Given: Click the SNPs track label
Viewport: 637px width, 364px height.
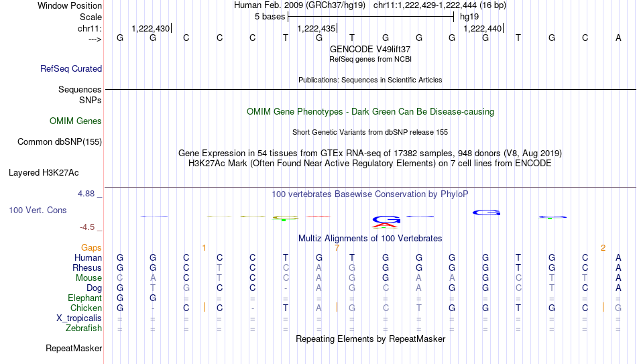Looking at the screenshot, I should coord(91,100).
